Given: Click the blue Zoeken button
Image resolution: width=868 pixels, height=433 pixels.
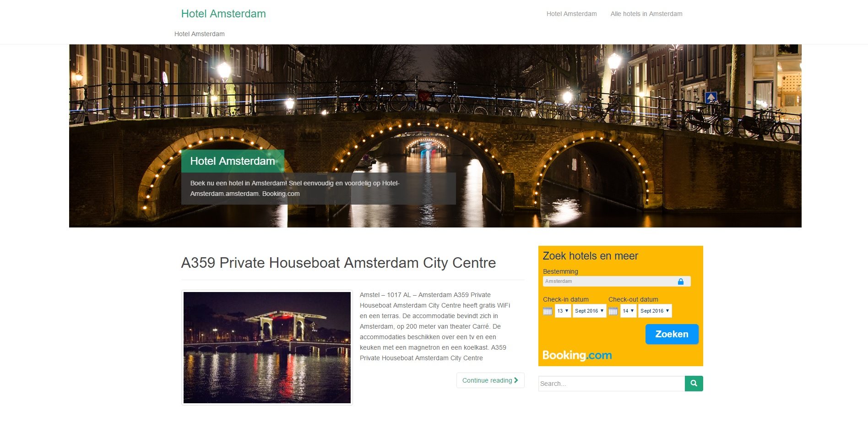Looking at the screenshot, I should 672,334.
